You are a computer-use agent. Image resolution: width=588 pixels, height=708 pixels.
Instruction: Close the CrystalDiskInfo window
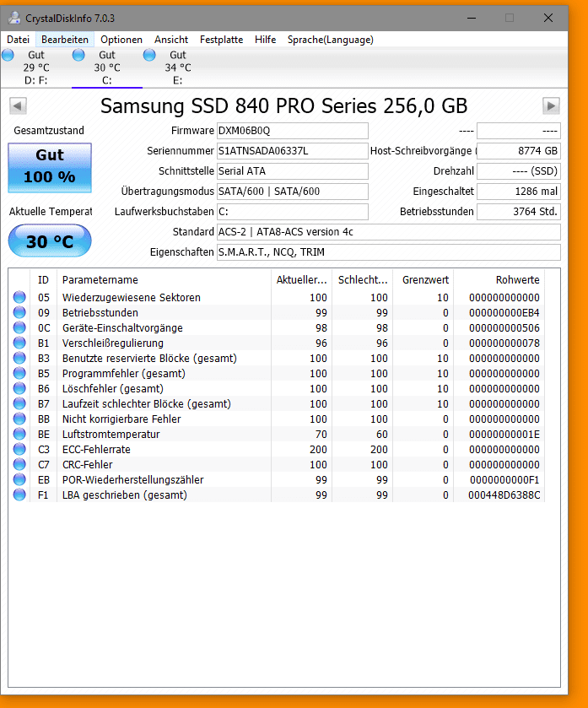coord(548,18)
